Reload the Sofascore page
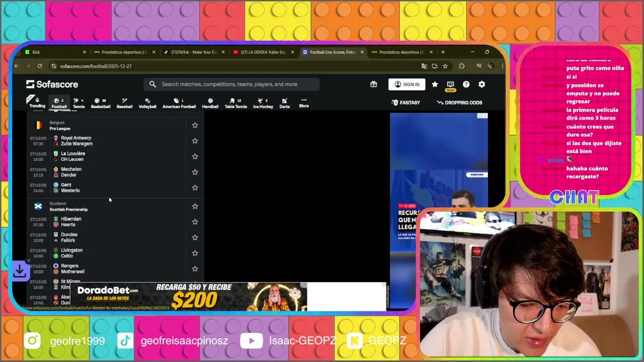Image resolution: width=644 pixels, height=362 pixels. pos(40,66)
